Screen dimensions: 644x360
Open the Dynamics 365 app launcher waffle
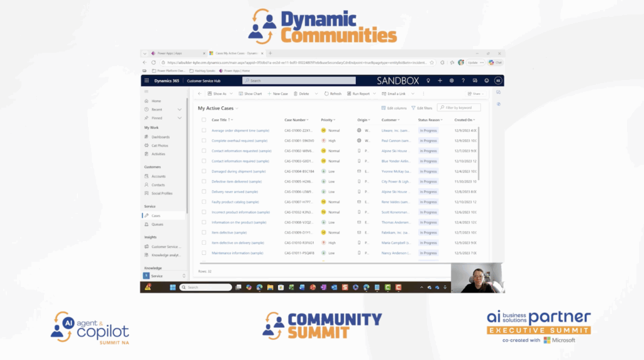click(x=147, y=81)
